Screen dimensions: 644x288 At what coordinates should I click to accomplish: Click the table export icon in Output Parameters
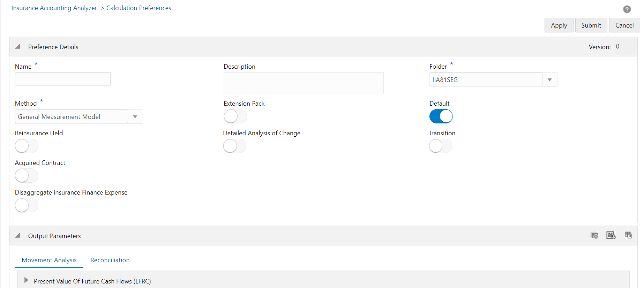(x=628, y=235)
